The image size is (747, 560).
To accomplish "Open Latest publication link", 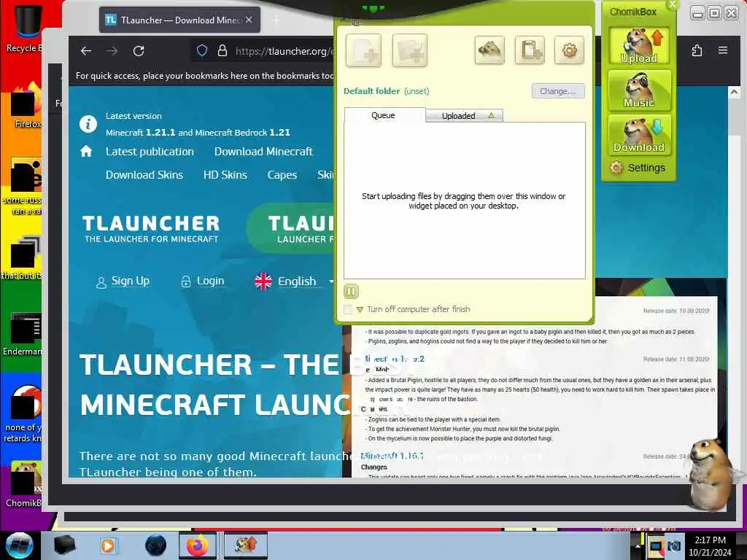I will 150,152.
